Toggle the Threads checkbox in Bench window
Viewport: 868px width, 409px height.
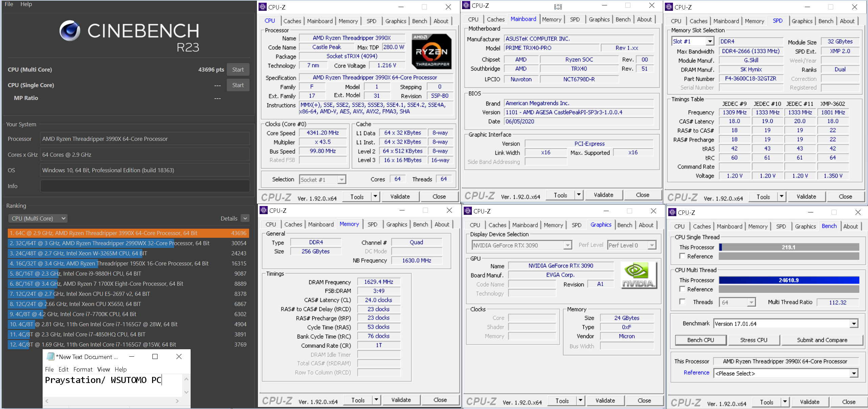click(682, 302)
